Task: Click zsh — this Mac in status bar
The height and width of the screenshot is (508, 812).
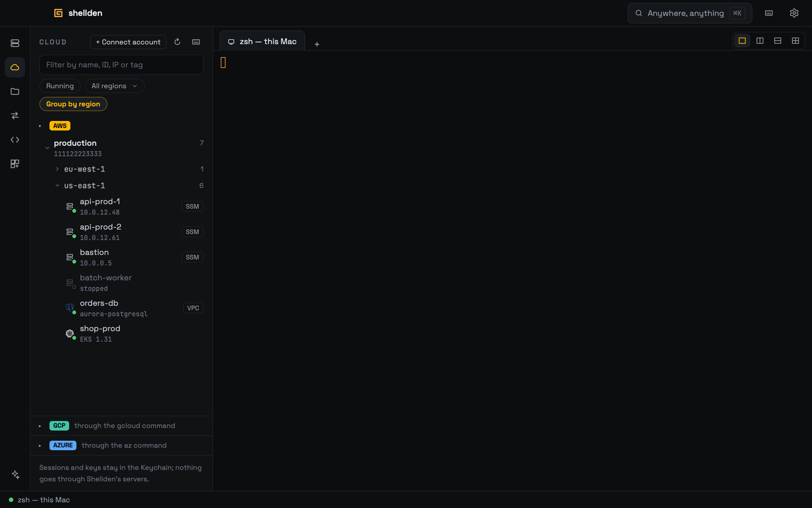Action: (44, 500)
